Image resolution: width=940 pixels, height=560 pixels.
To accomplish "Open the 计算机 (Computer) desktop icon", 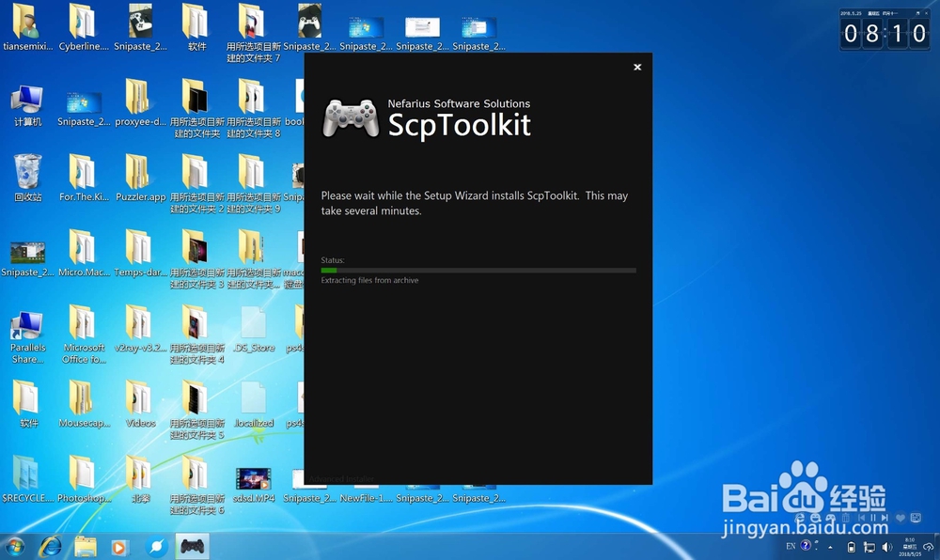I will (27, 106).
